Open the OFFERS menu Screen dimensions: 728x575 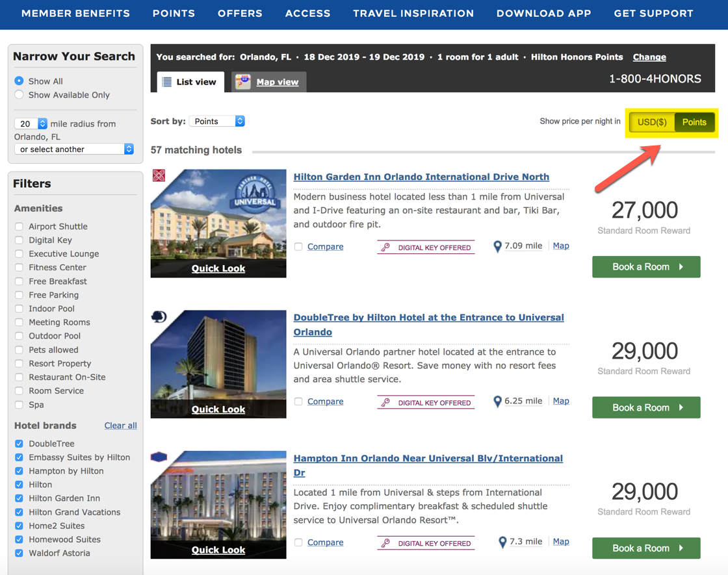[240, 14]
